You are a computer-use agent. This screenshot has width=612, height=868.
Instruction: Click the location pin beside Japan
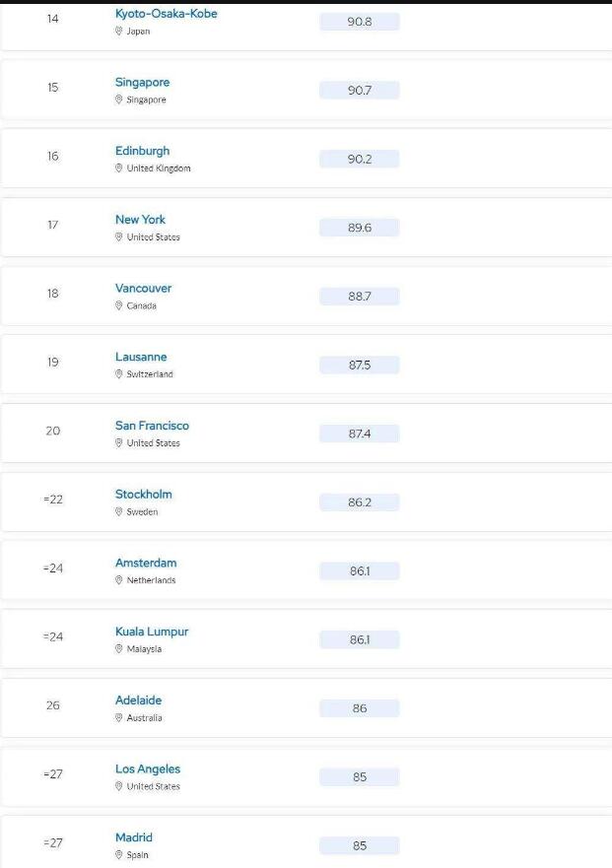[118, 31]
